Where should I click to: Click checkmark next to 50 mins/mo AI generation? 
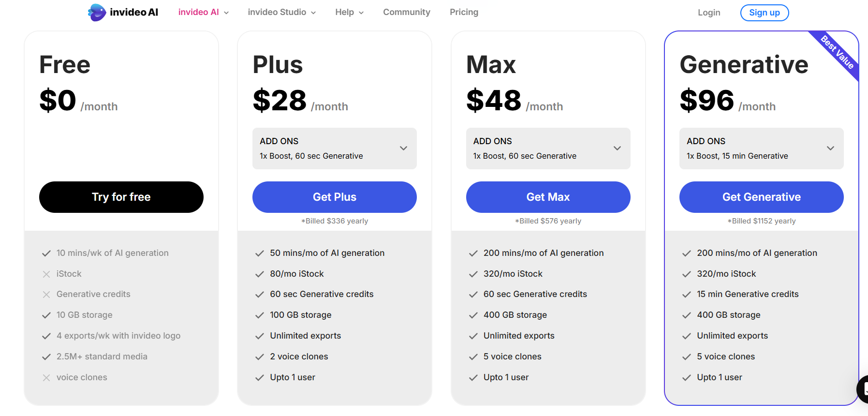coord(260,253)
